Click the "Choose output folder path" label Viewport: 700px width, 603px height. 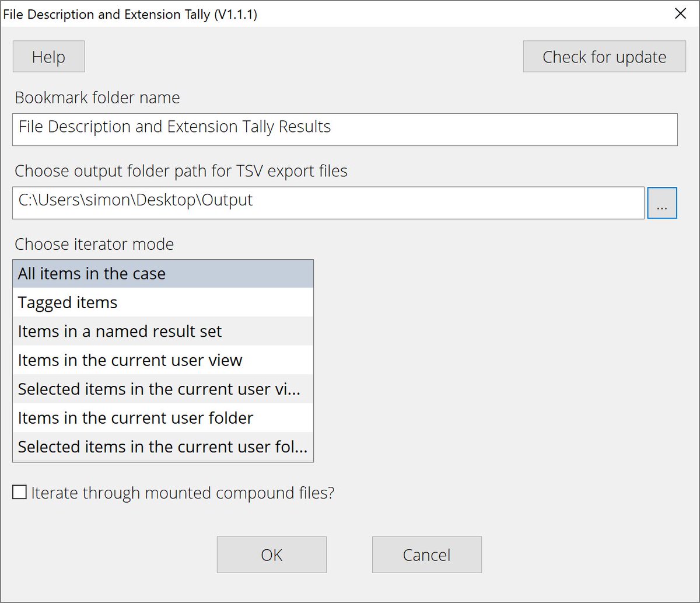point(181,170)
